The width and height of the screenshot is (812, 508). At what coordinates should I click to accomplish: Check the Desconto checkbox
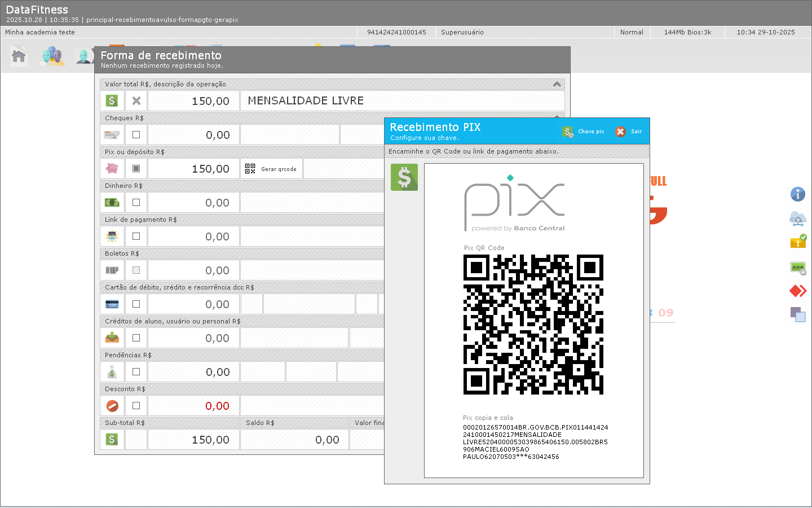tap(136, 406)
